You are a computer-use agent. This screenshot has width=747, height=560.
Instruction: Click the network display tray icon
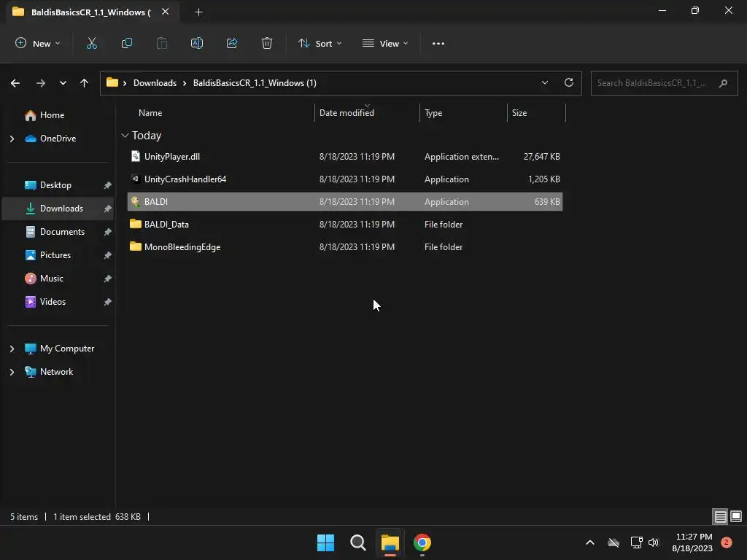click(x=636, y=542)
